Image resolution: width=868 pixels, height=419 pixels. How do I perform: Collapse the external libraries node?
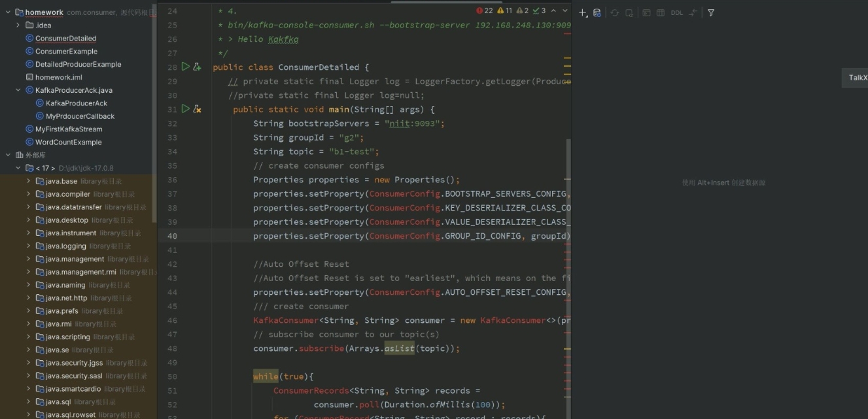tap(9, 155)
